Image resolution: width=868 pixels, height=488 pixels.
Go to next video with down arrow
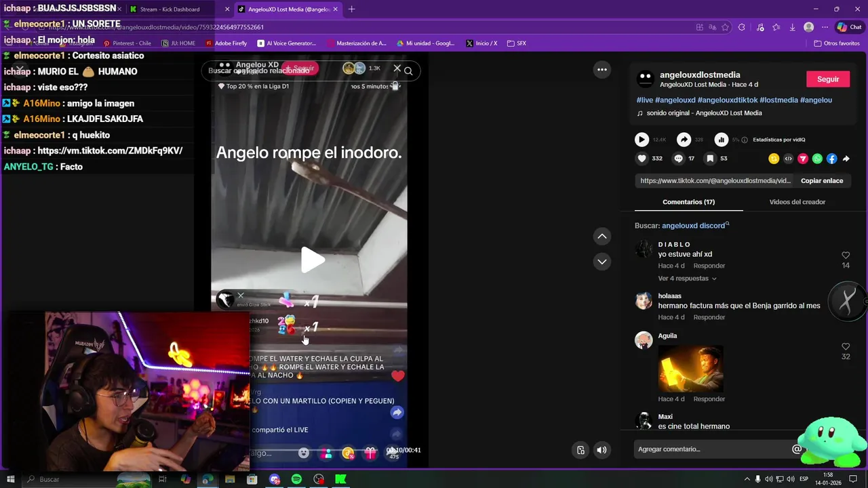coord(601,262)
